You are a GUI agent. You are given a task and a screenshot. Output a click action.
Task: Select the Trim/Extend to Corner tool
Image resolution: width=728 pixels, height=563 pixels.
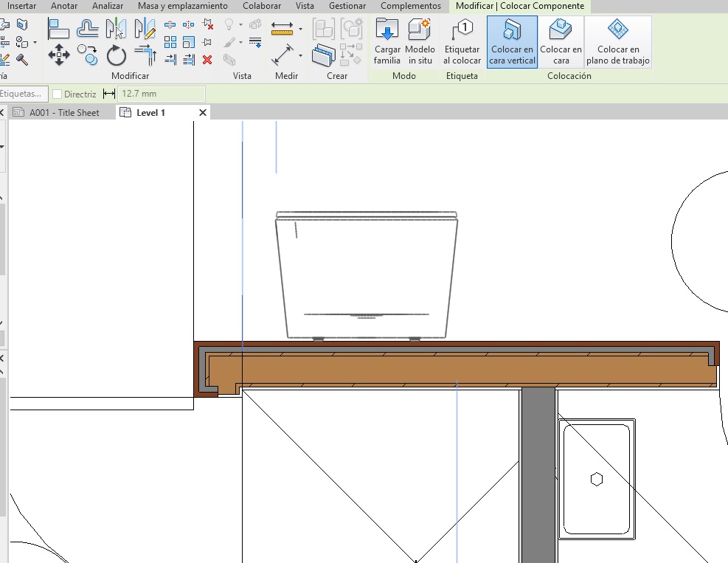tap(145, 55)
